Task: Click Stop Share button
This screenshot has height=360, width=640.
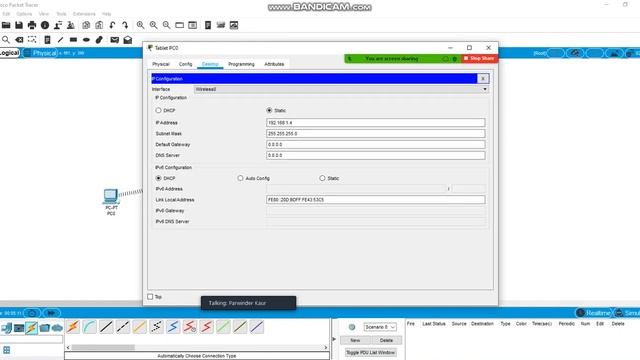Action: click(479, 58)
